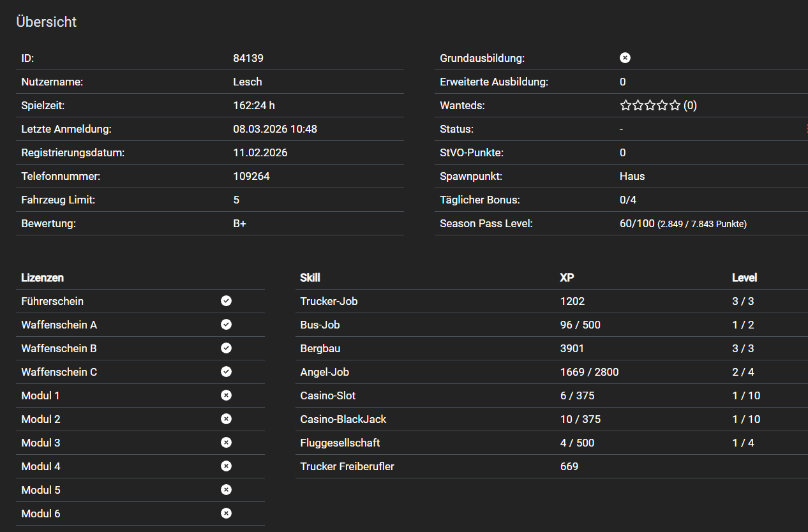The width and height of the screenshot is (808, 532).
Task: Click the Lizenzen section heading
Action: point(42,278)
